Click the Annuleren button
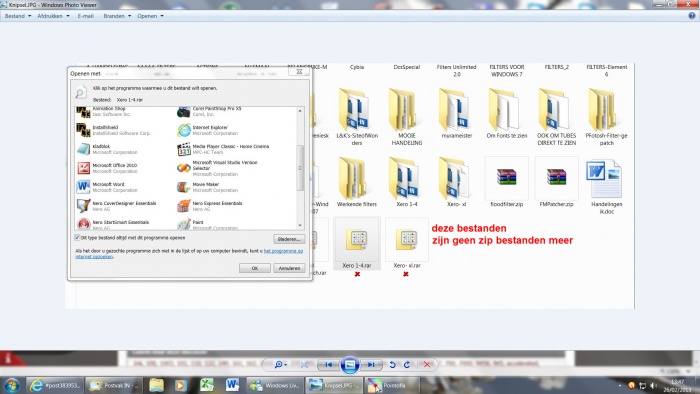This screenshot has width=700, height=394. [289, 268]
